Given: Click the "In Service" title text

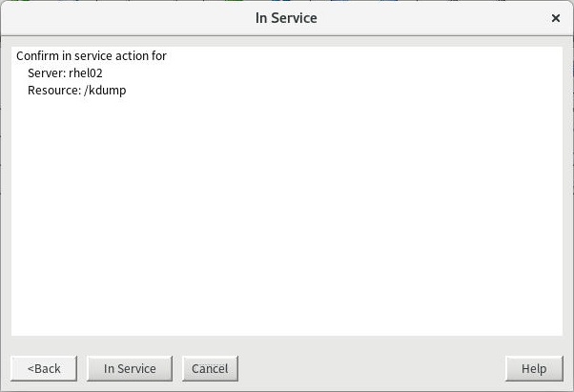Looking at the screenshot, I should (286, 18).
